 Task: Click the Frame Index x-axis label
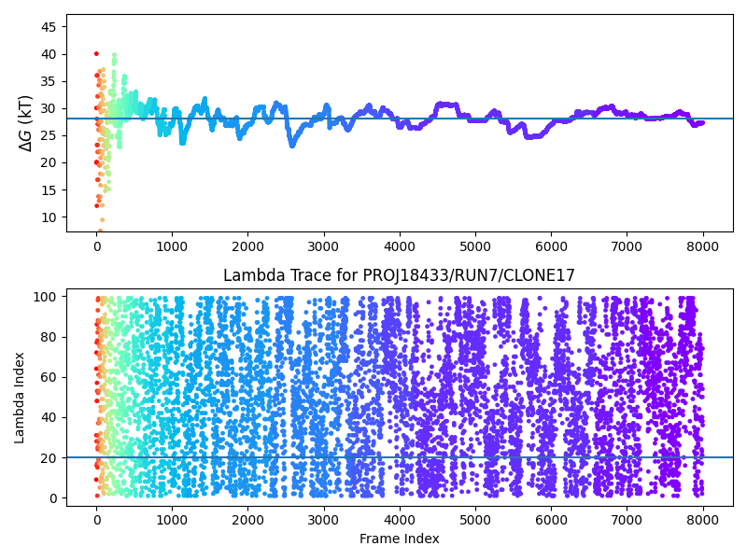tap(399, 539)
